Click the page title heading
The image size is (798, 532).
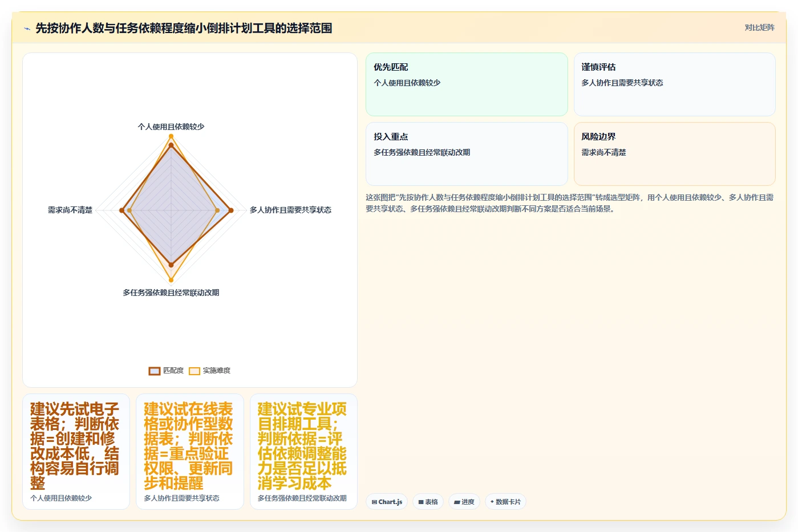coord(184,28)
